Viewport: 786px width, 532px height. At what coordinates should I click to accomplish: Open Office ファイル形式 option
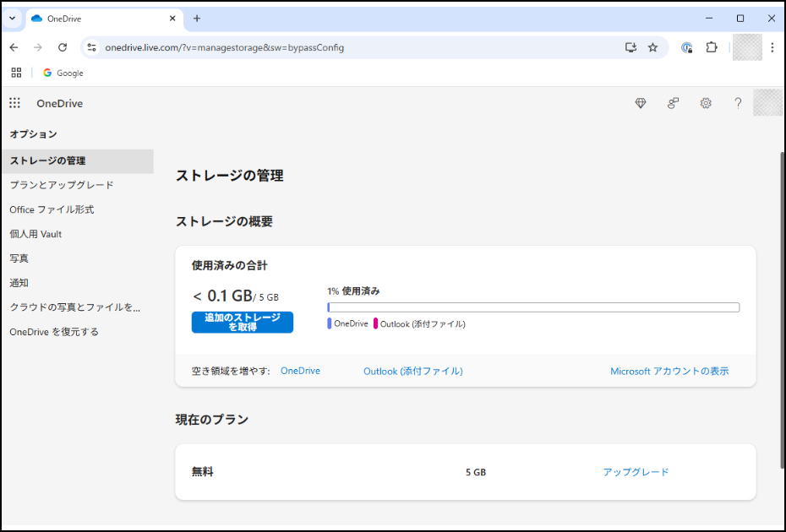coord(52,209)
